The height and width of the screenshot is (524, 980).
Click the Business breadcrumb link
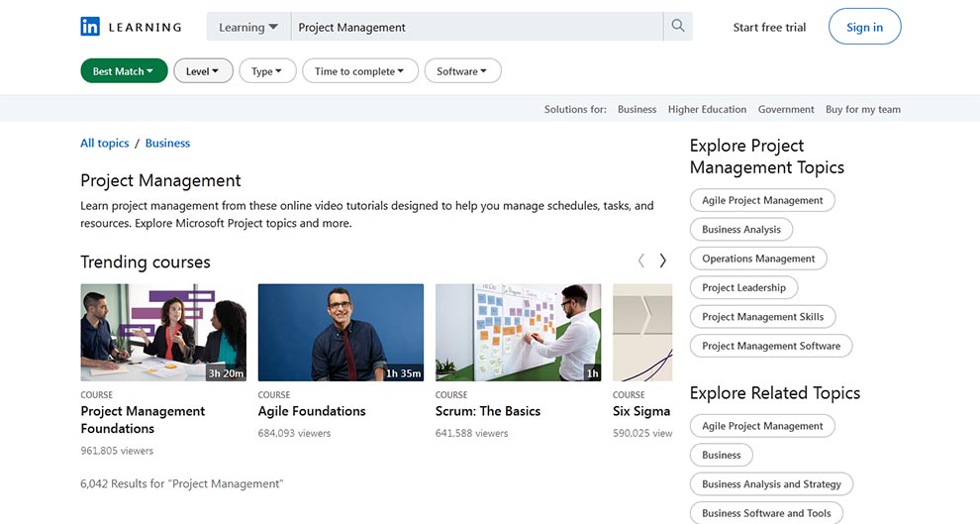pos(167,143)
